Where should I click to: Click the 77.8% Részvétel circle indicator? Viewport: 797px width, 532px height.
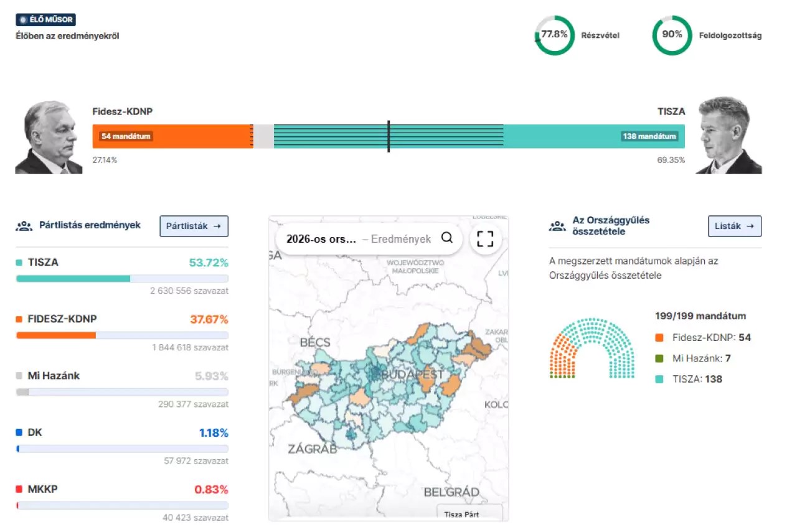coord(554,35)
